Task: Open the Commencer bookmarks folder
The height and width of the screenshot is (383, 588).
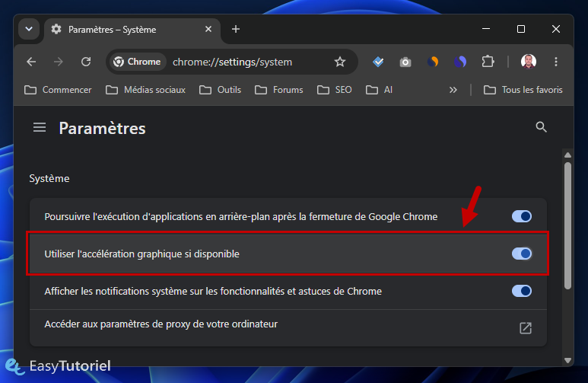Action: tap(58, 90)
